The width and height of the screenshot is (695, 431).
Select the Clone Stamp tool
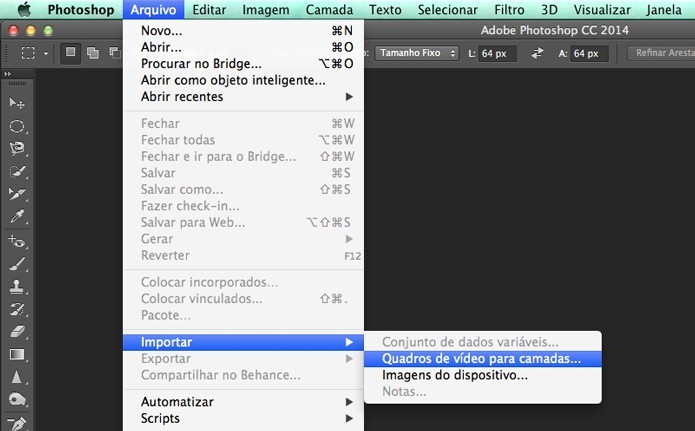[17, 286]
